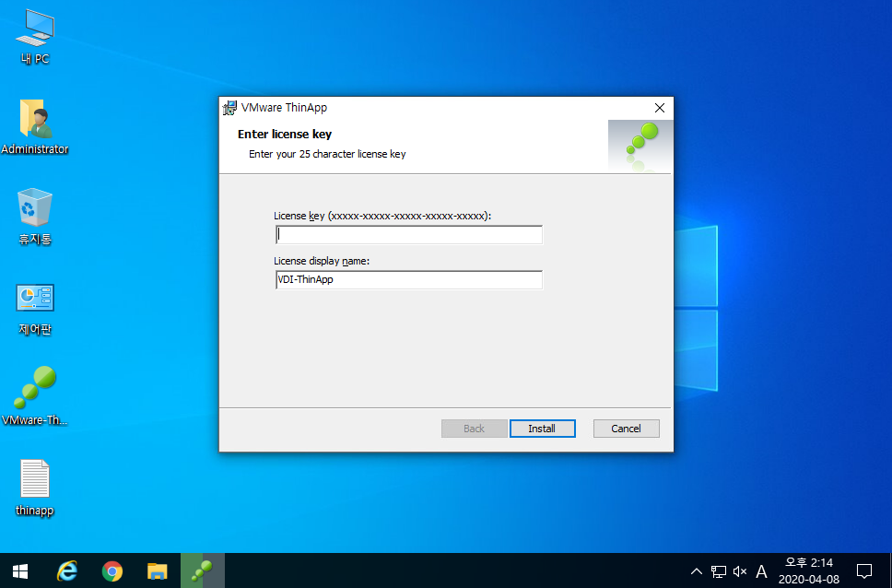Screen dimensions: 892x588
Task: Open the taskbar clock and date
Action: click(x=808, y=570)
